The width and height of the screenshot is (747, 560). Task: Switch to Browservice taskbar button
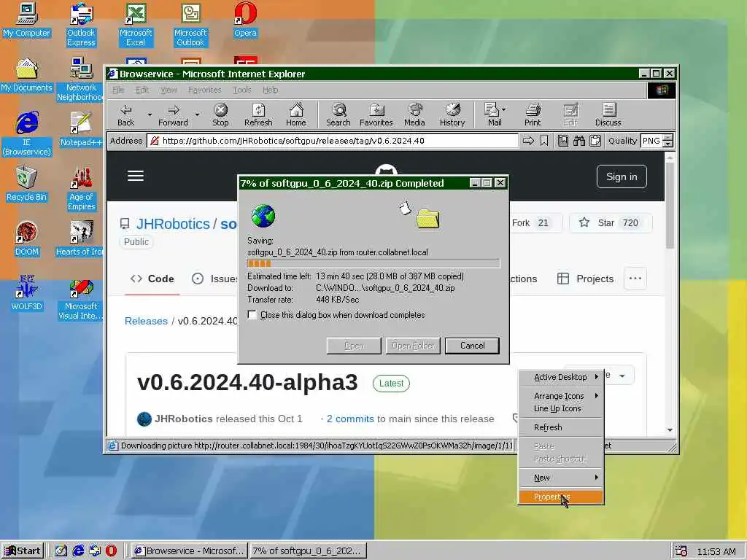189,551
